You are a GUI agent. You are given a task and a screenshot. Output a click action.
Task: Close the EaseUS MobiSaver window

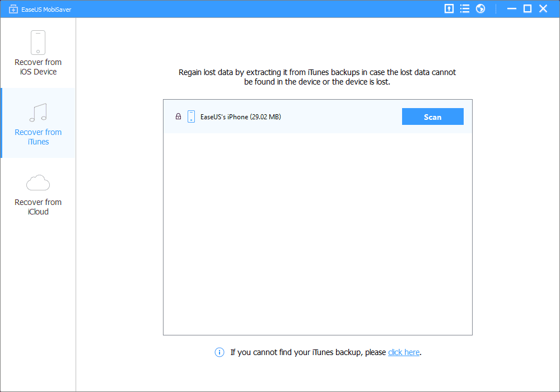click(x=543, y=8)
